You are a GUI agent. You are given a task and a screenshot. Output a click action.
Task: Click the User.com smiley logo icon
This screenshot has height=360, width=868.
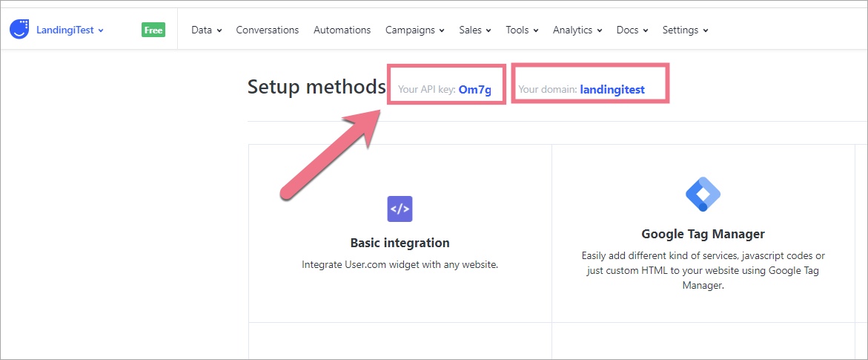[x=19, y=30]
